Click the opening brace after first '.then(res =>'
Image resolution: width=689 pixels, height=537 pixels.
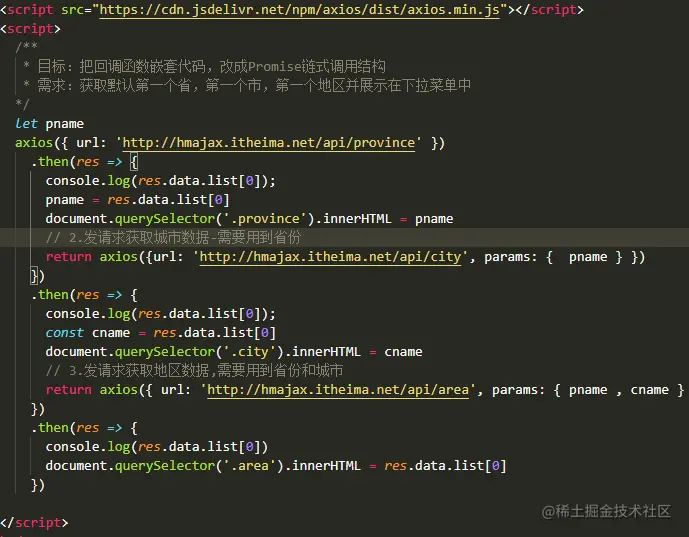click(134, 162)
